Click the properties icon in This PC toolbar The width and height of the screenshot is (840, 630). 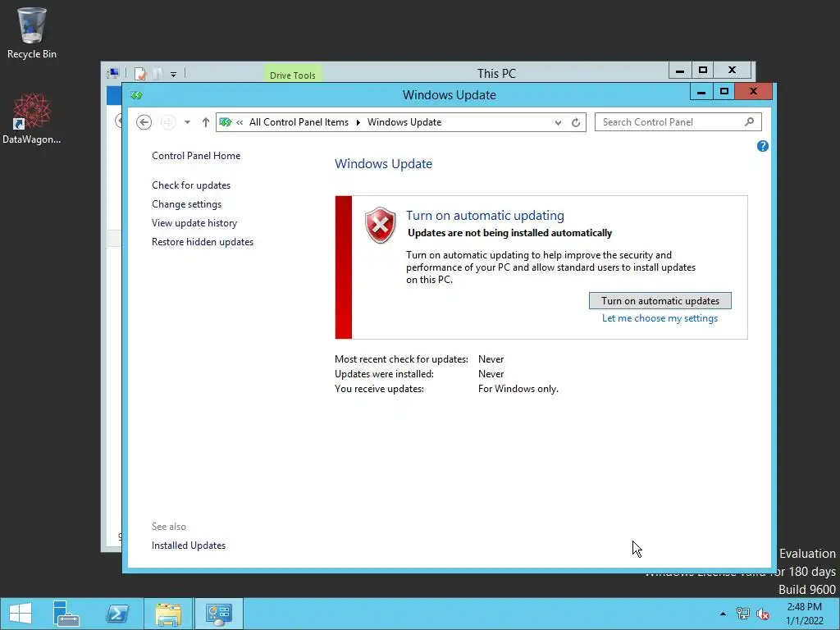click(140, 73)
